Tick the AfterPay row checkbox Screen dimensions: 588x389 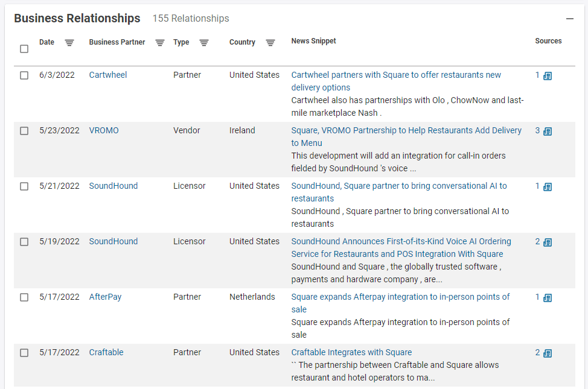(24, 297)
